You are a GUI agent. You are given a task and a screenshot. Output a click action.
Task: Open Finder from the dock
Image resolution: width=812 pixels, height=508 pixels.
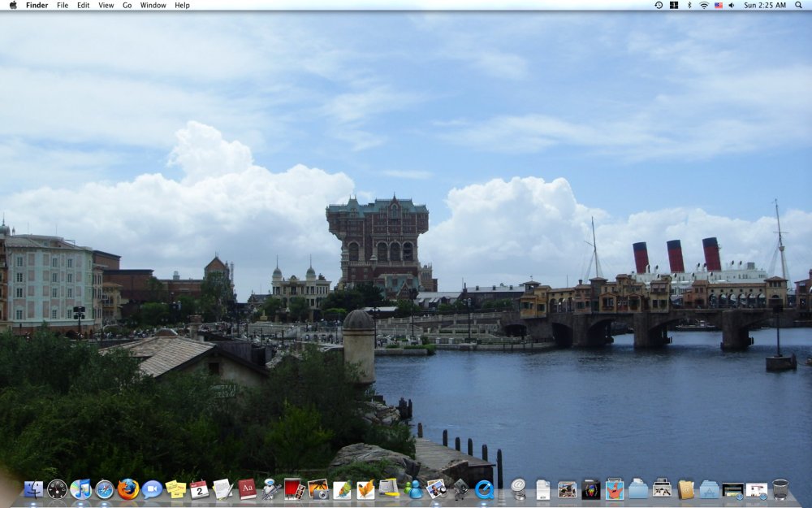click(x=33, y=489)
